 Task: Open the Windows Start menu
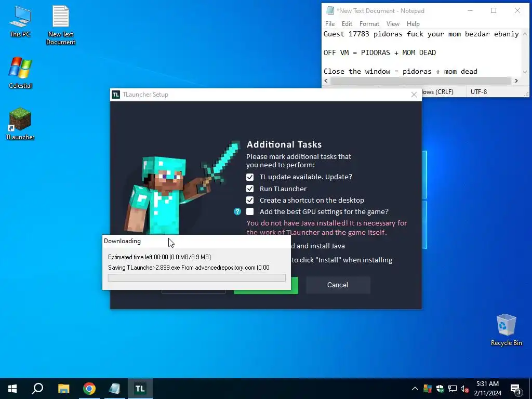point(12,389)
